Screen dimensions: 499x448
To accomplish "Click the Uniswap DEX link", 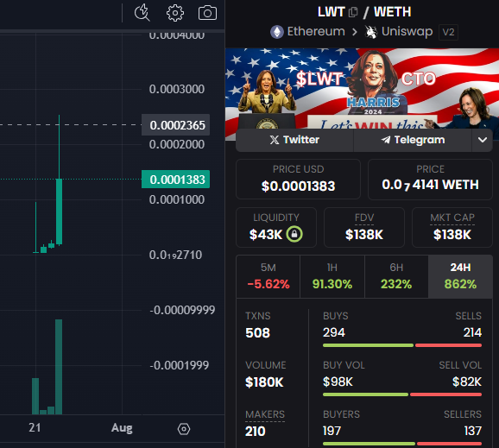I will pyautogui.click(x=407, y=31).
